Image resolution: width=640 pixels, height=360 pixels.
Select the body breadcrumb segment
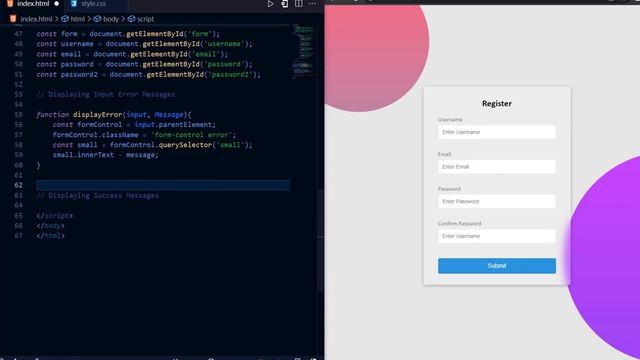click(x=111, y=19)
